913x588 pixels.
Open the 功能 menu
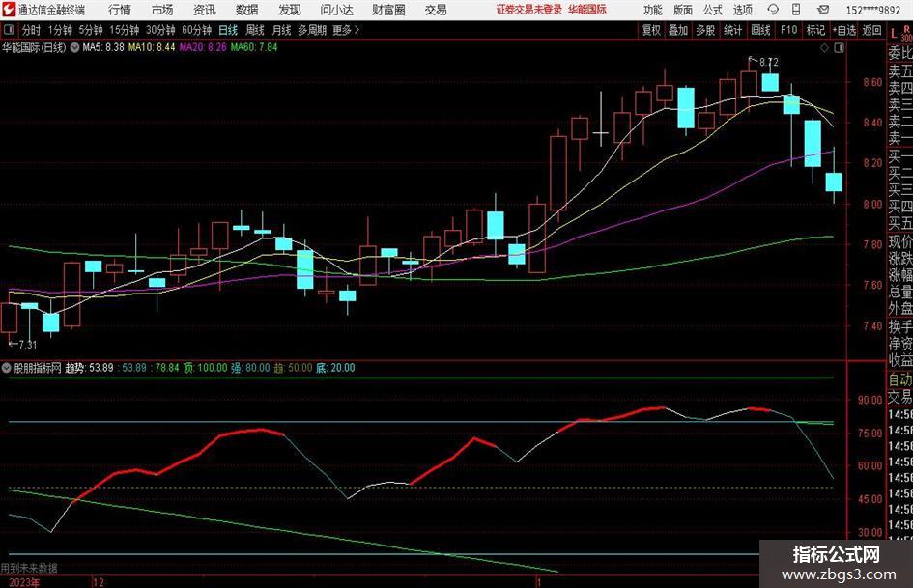point(653,10)
